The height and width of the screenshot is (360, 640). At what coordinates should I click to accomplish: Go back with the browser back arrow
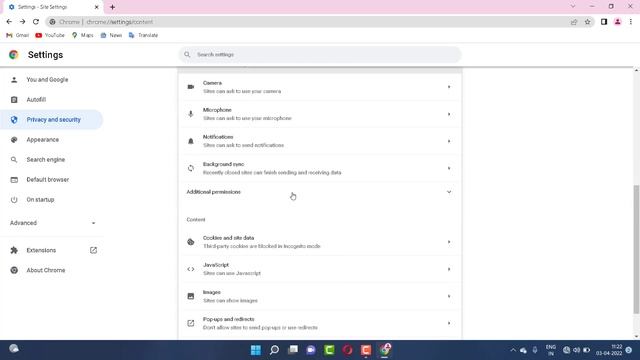tap(9, 22)
